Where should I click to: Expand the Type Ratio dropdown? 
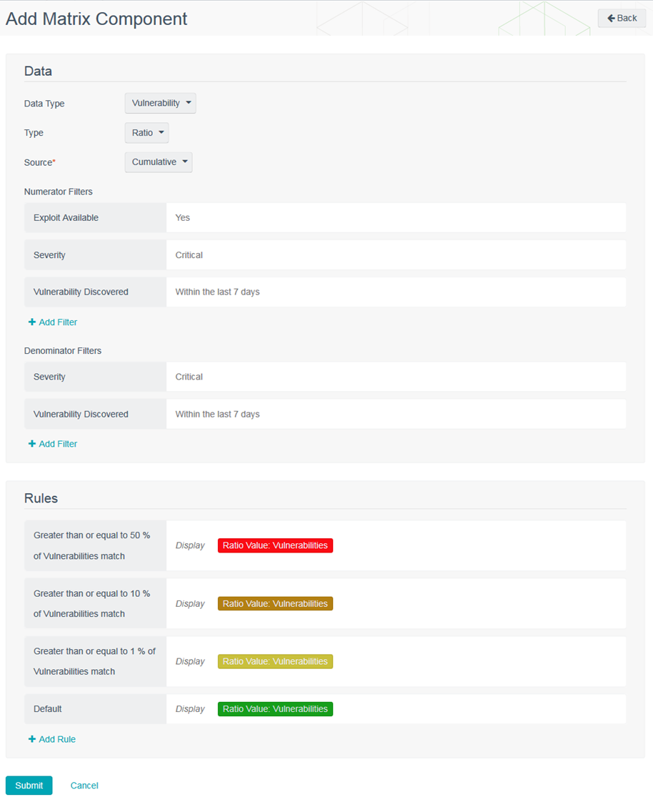pyautogui.click(x=146, y=133)
